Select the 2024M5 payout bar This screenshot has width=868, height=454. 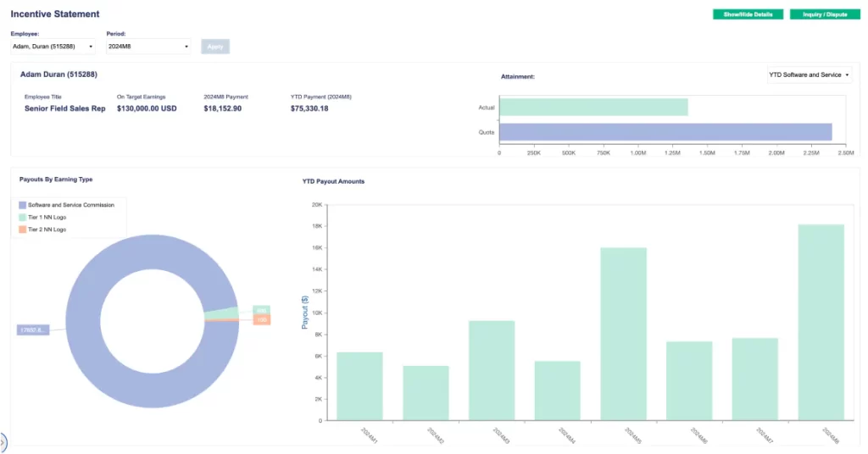pos(623,333)
